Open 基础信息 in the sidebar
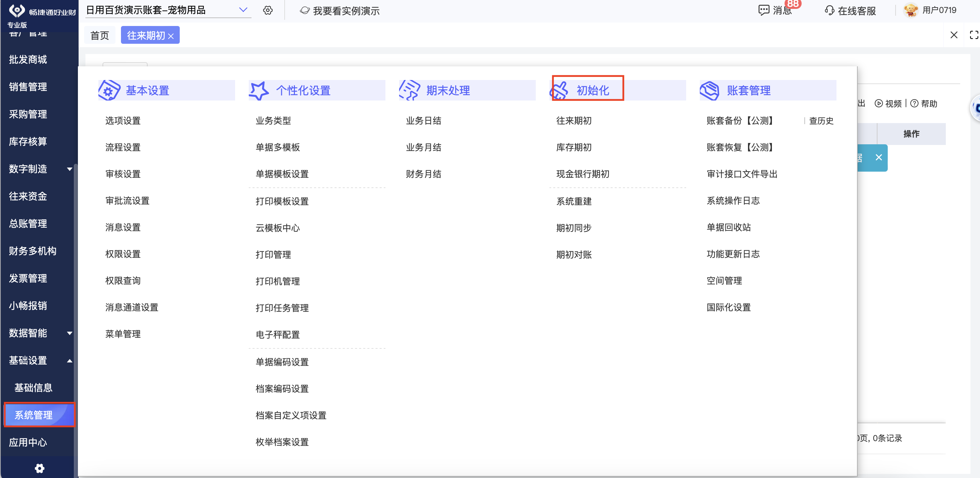Image resolution: width=980 pixels, height=478 pixels. coord(33,387)
